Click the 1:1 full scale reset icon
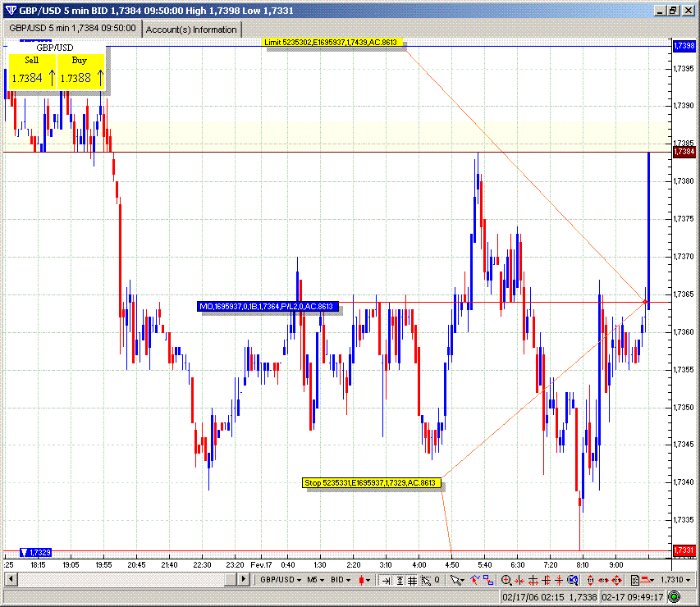Screen dimensions: 700x607 coord(617,580)
